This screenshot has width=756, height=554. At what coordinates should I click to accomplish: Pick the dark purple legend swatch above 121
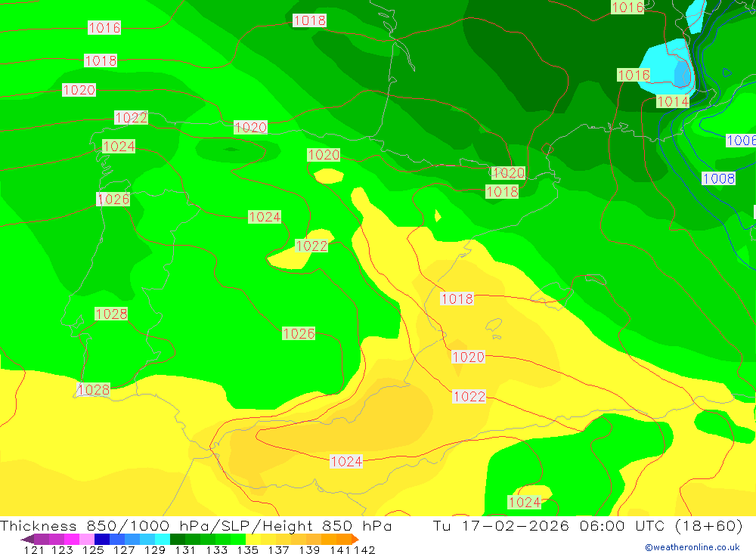click(42, 539)
